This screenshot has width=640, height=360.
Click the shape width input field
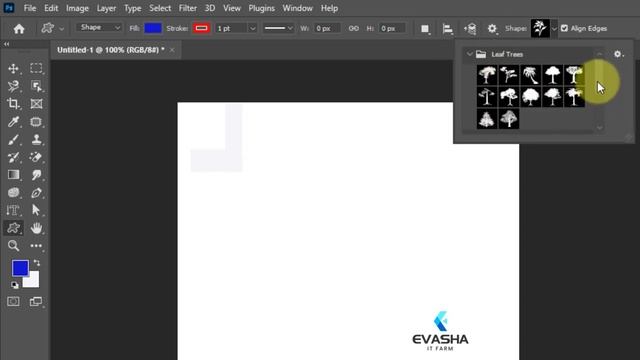(x=327, y=28)
